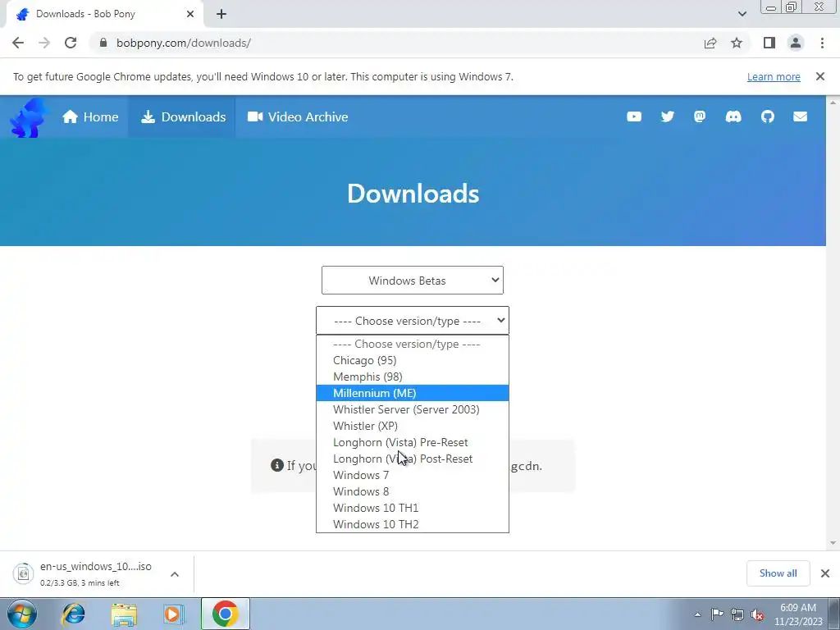Open Windows Explorer folder in taskbar

tap(124, 614)
